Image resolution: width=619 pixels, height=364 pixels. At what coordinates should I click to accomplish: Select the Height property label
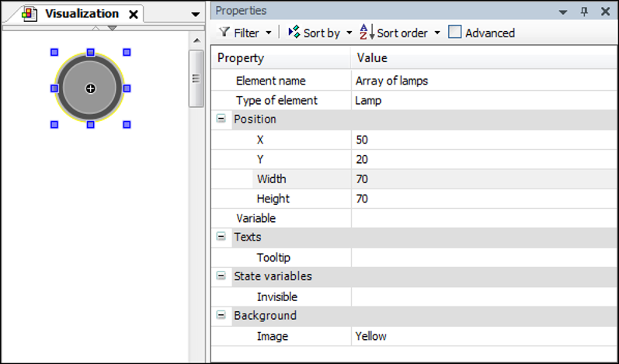273,199
